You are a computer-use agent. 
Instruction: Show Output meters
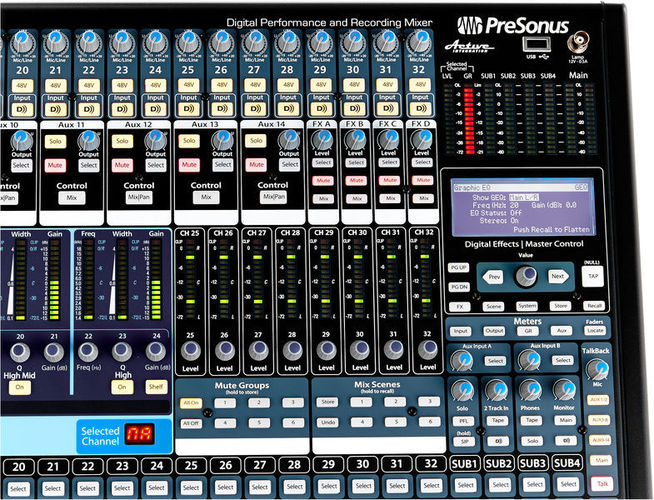[x=494, y=331]
